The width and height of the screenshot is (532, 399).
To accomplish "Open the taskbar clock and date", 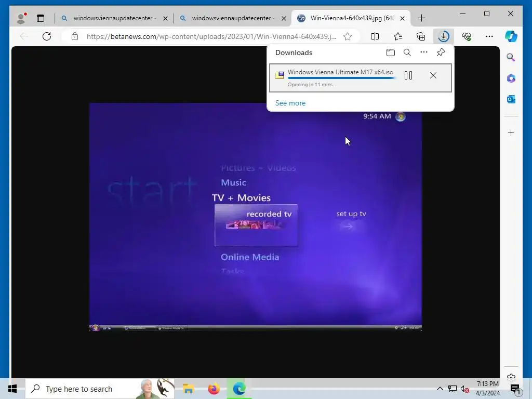I will click(487, 389).
